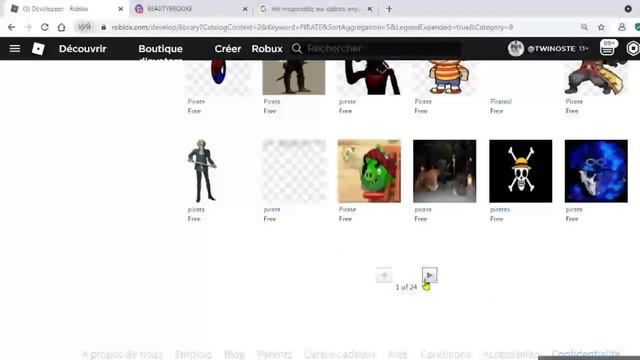This screenshot has width=640, height=360.
Task: Open the blue flame skull thumbnail
Action: (596, 171)
